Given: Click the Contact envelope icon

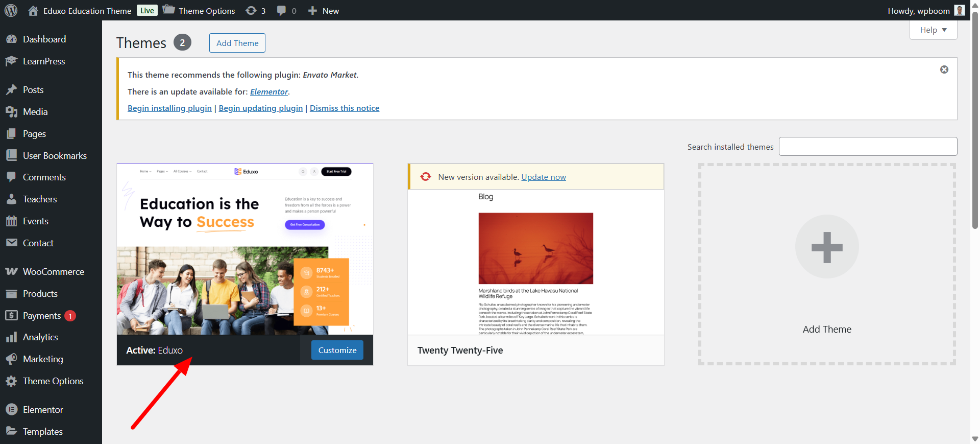Looking at the screenshot, I should [11, 243].
